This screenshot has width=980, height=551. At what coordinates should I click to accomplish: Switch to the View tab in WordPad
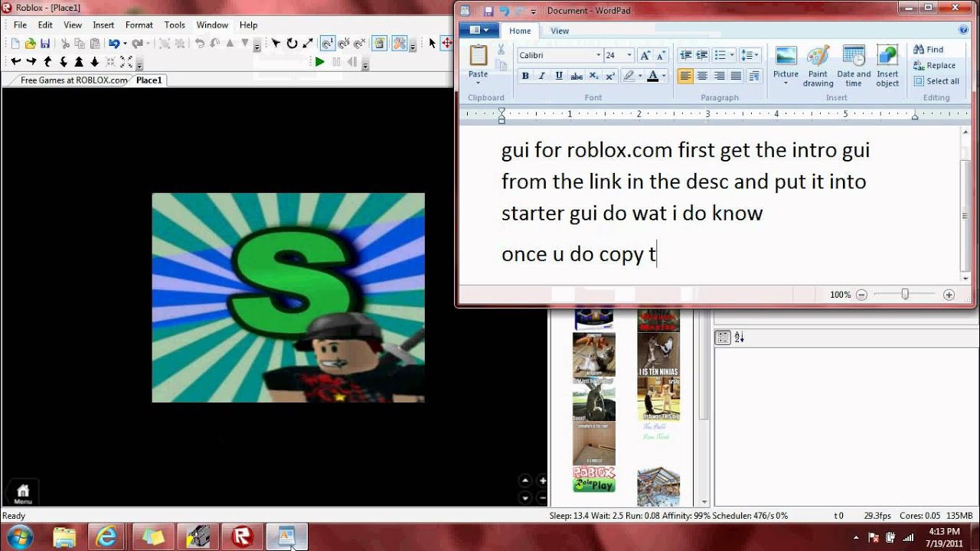(560, 31)
